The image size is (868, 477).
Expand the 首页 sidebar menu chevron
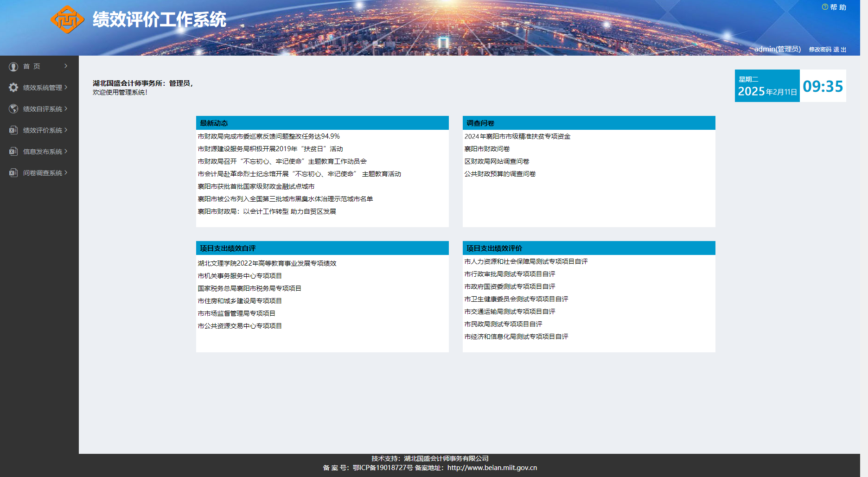tap(66, 66)
